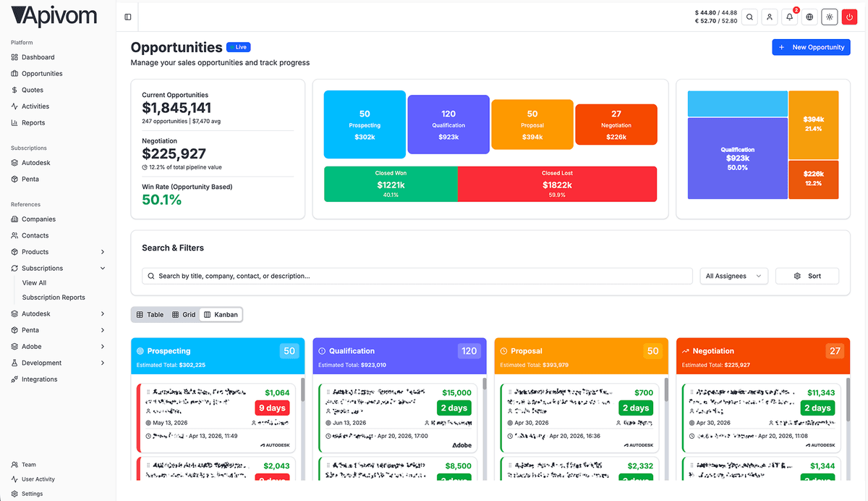Click the 50.1% win rate value
This screenshot has width=868, height=501.
162,200
